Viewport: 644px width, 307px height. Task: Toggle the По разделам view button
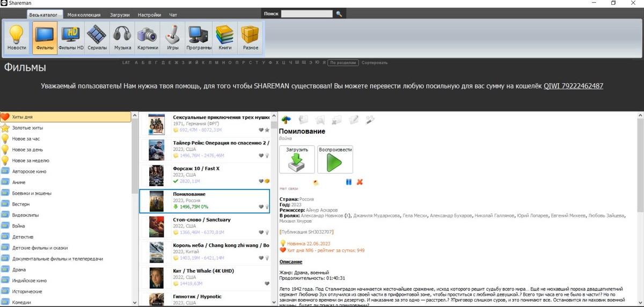tap(343, 63)
